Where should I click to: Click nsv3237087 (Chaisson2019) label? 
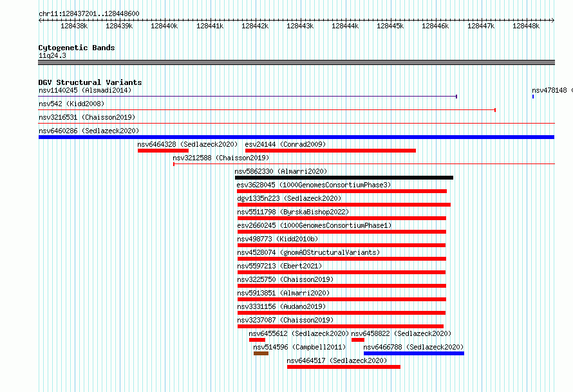pos(285,320)
